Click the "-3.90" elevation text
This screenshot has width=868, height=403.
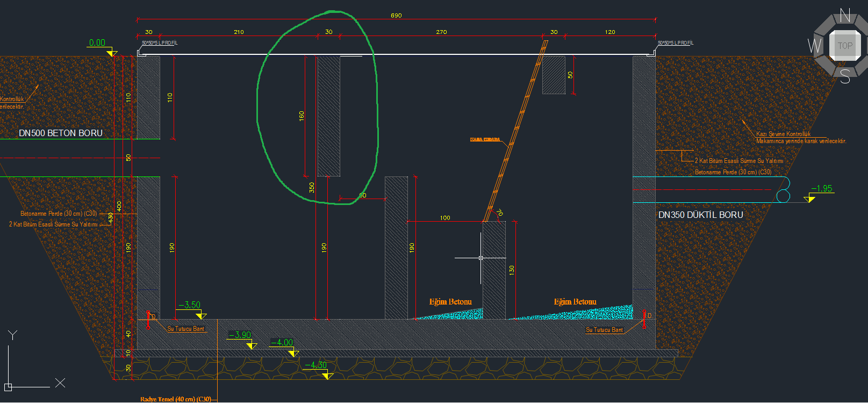(240, 335)
